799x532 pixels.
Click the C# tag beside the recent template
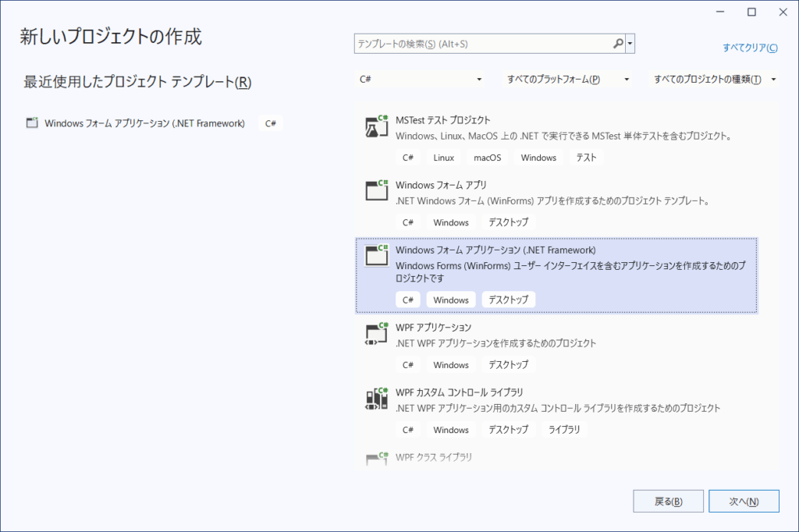[271, 123]
